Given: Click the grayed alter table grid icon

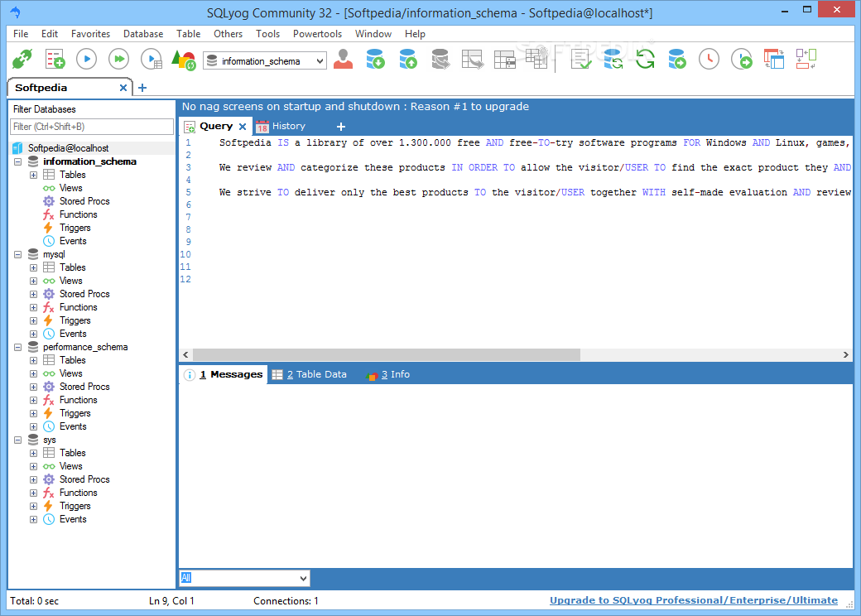Looking at the screenshot, I should (505, 59).
